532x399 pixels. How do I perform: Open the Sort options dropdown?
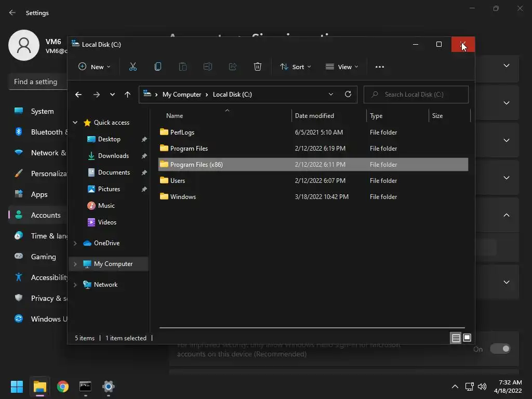click(x=295, y=67)
